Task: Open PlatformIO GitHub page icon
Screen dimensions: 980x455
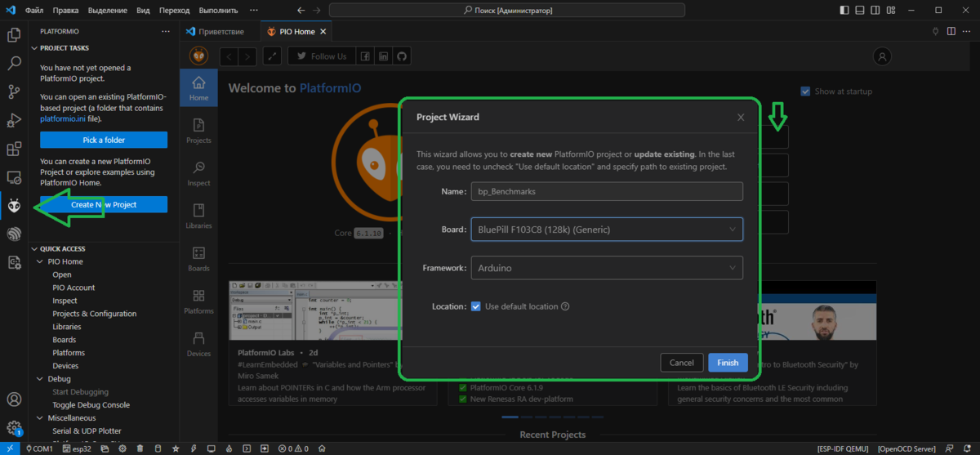Action: [401, 56]
